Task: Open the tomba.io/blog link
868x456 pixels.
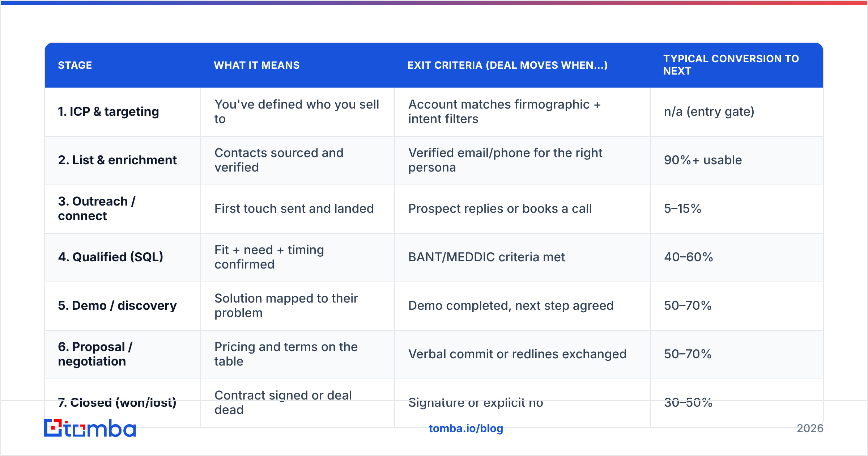Action: click(x=466, y=428)
